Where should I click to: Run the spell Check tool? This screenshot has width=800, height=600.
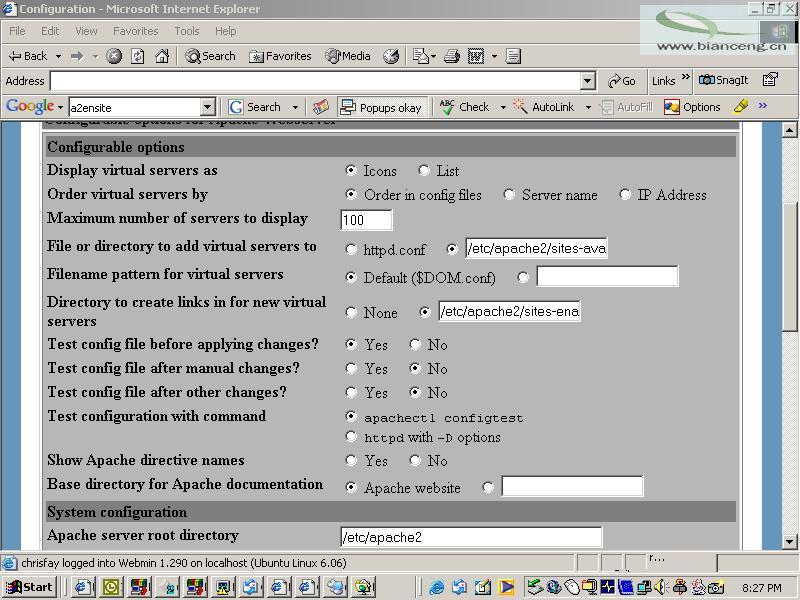coord(465,107)
